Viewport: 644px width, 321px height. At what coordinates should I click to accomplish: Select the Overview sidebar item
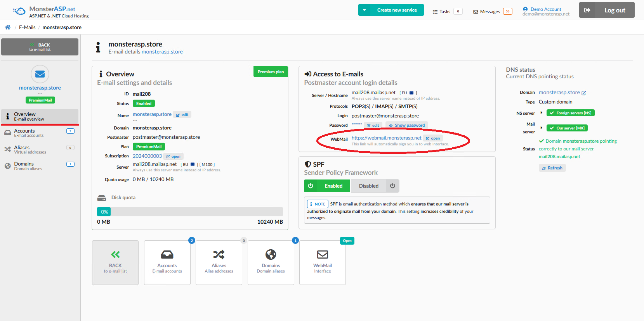point(40,116)
